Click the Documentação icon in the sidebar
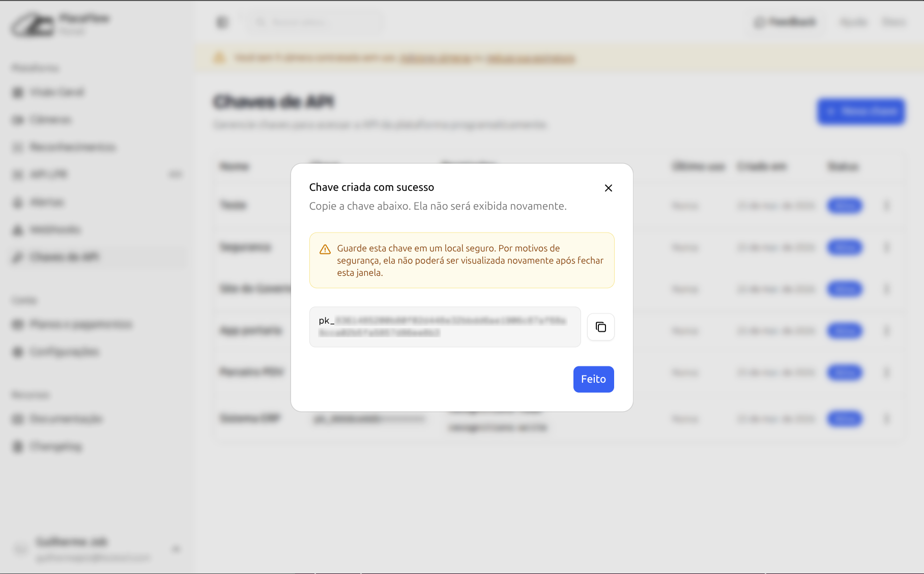Image resolution: width=924 pixels, height=574 pixels. pyautogui.click(x=18, y=419)
